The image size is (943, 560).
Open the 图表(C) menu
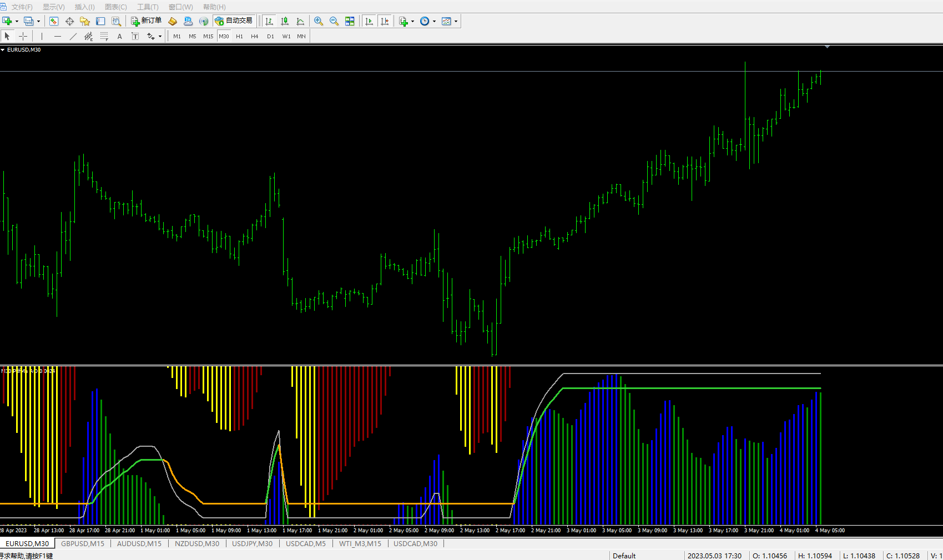point(115,7)
